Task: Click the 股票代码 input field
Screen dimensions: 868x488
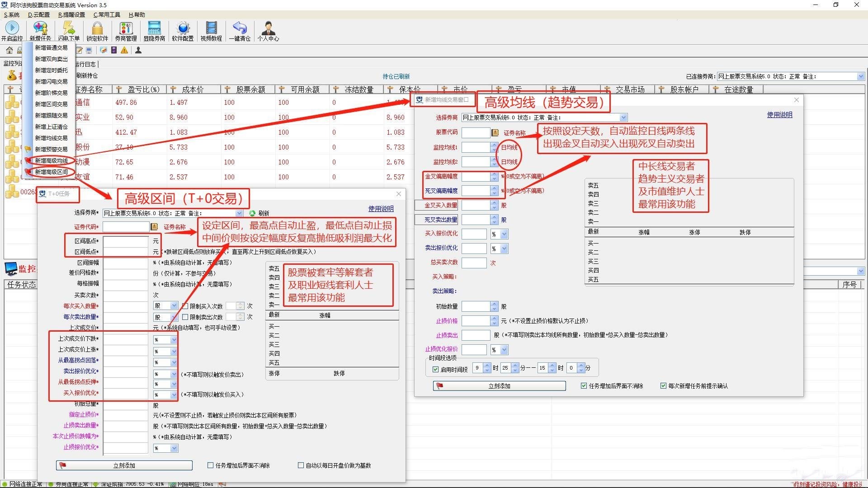Action: [x=476, y=132]
